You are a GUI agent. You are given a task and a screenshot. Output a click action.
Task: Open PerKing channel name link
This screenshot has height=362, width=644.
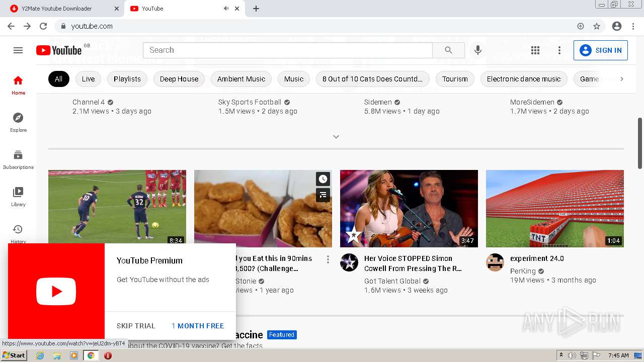point(523,271)
